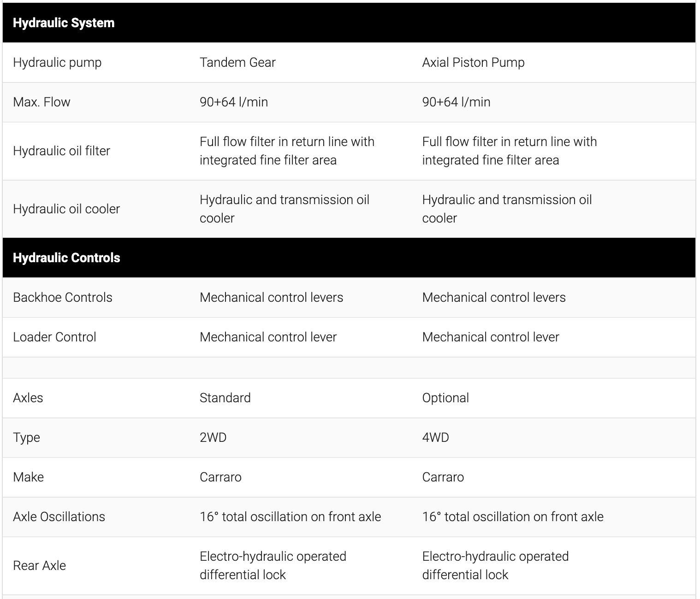The image size is (700, 599).
Task: Click the Hydraulic pump row label
Action: coord(57,63)
